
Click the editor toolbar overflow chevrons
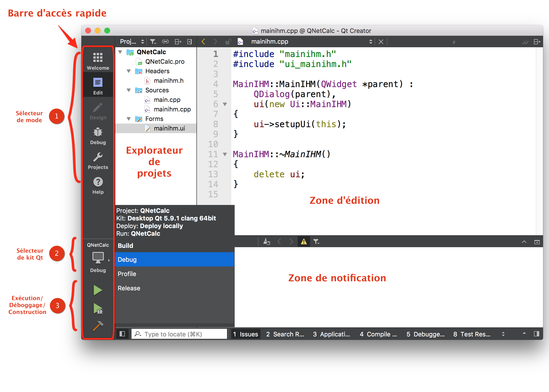click(525, 42)
